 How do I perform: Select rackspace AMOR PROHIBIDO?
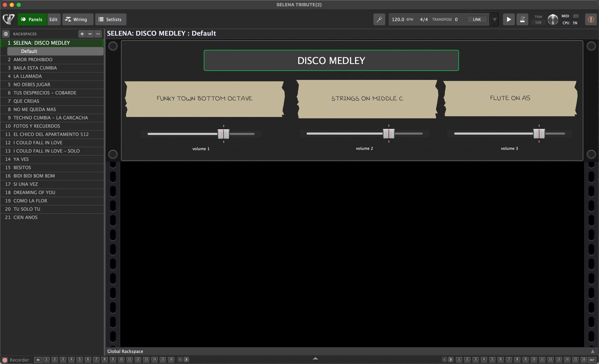click(52, 60)
